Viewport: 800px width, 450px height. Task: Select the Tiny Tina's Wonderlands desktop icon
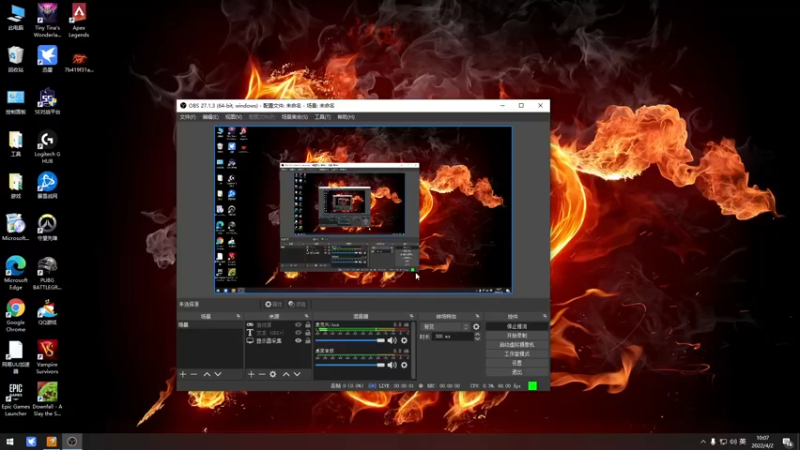coord(47,21)
